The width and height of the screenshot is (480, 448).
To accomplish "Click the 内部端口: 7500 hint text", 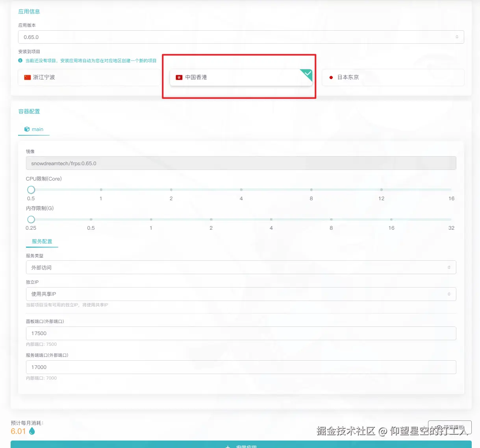I will coord(41,344).
